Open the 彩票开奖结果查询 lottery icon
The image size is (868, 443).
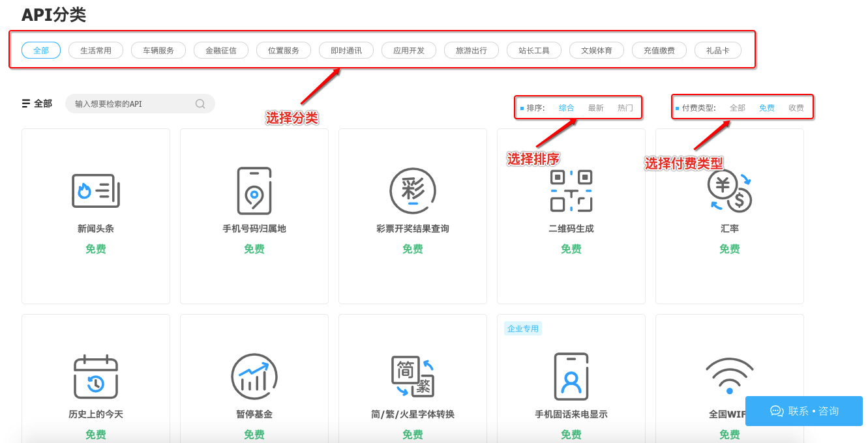click(x=413, y=191)
